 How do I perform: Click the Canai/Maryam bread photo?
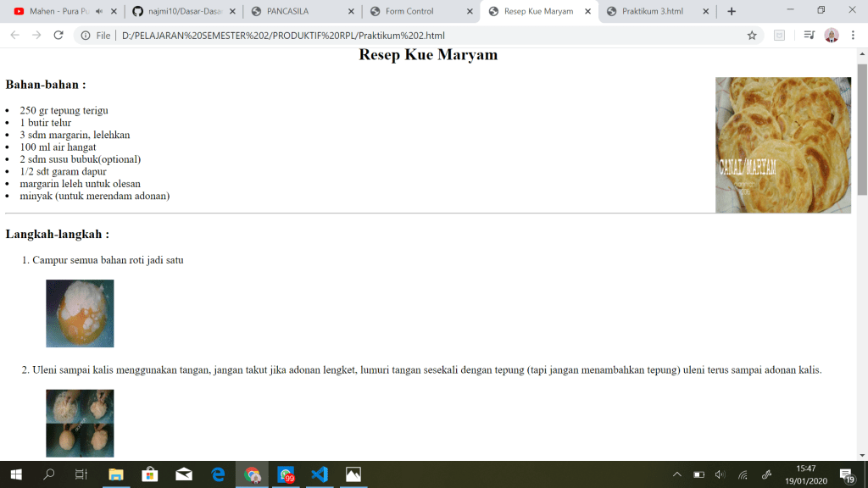(x=782, y=145)
